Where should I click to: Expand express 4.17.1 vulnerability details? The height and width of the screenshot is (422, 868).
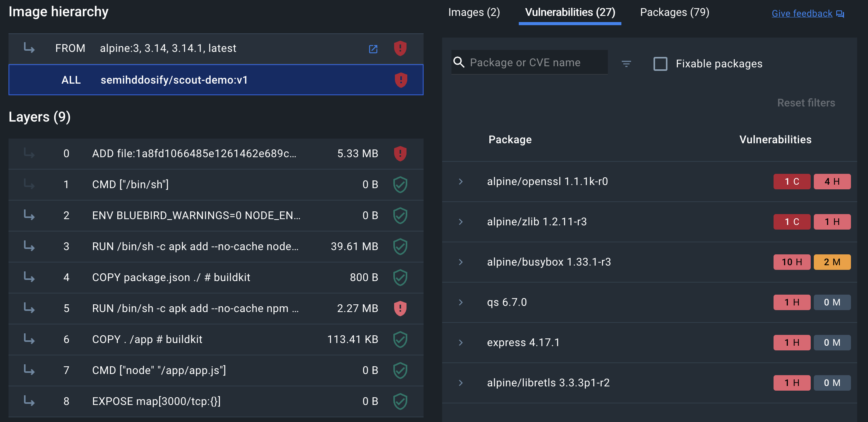point(461,342)
